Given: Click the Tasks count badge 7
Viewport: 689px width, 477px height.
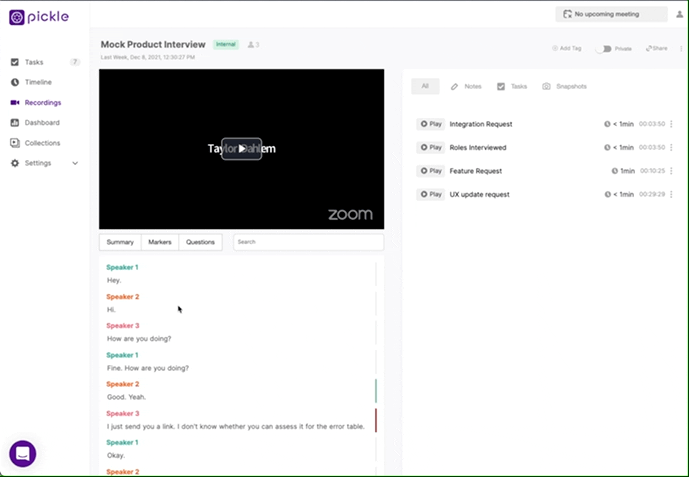Looking at the screenshot, I should click(x=75, y=62).
